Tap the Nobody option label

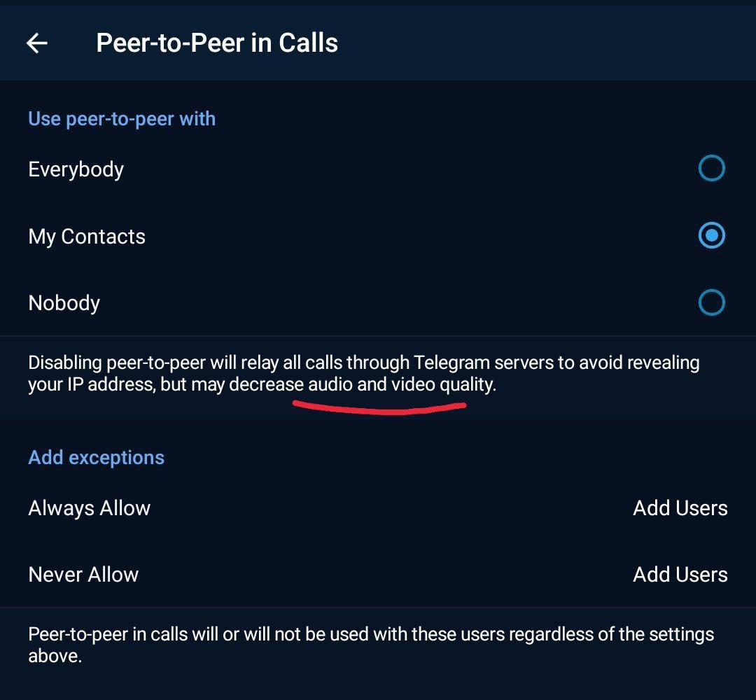[64, 303]
